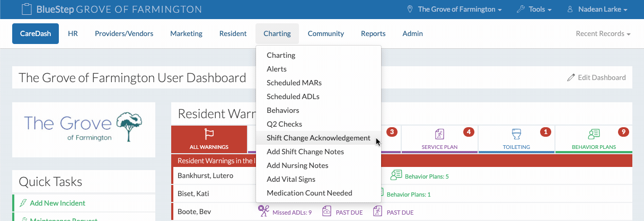Click the BlueStep clipboard logo icon
This screenshot has height=221, width=644.
click(26, 10)
